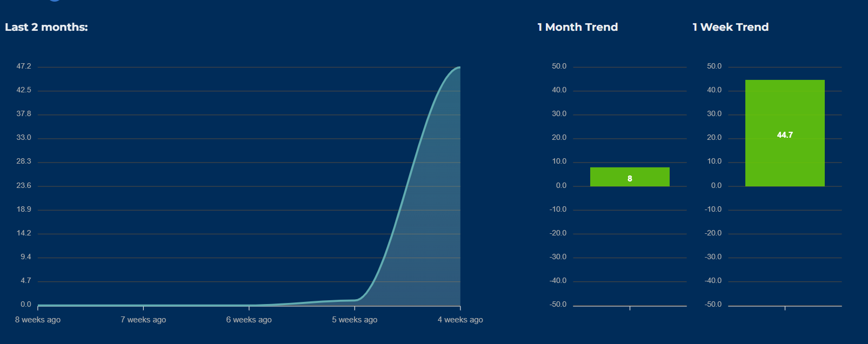This screenshot has width=868, height=344.
Task: Click the '7 weeks ago' axis label
Action: click(143, 320)
